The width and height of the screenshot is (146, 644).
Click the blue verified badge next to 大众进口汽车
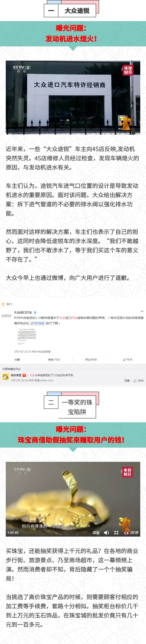[35, 312]
